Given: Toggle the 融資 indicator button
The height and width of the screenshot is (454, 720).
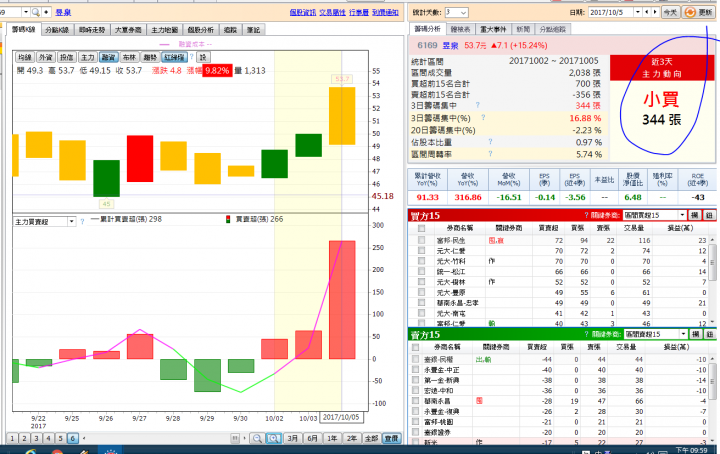Looking at the screenshot, I should click(108, 57).
